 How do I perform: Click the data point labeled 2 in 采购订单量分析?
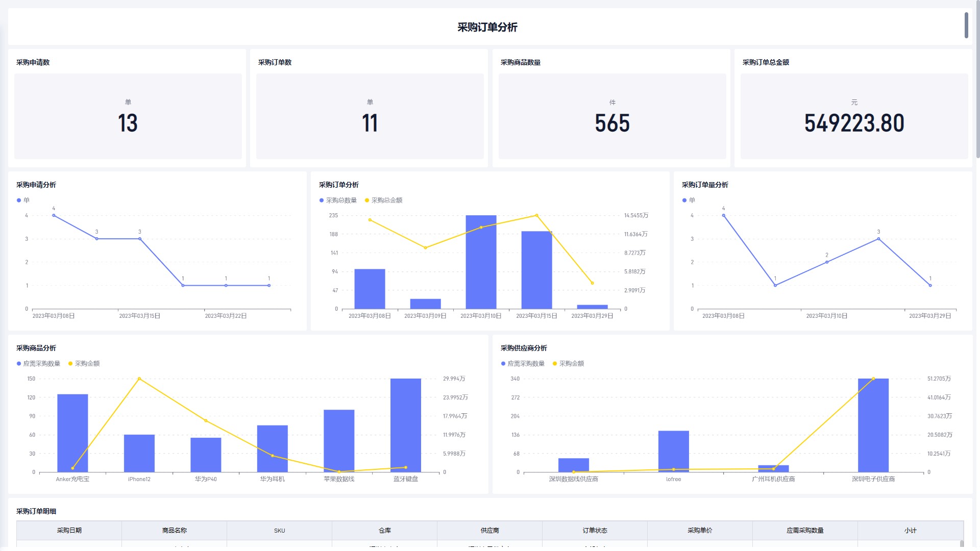click(x=827, y=262)
